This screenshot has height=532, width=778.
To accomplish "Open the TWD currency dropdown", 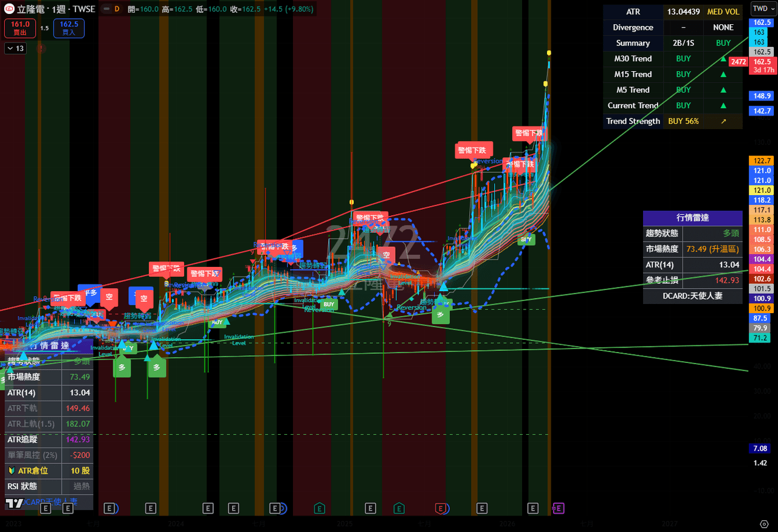I will tap(762, 9).
